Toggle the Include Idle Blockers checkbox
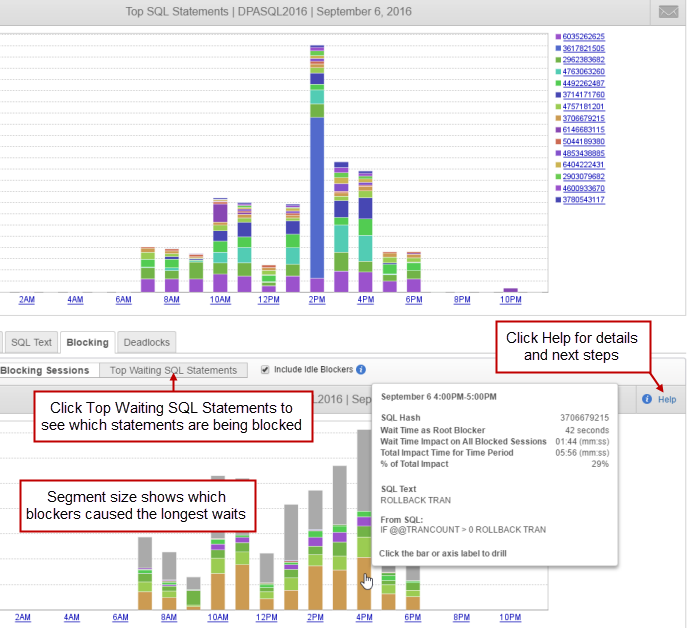 click(265, 370)
